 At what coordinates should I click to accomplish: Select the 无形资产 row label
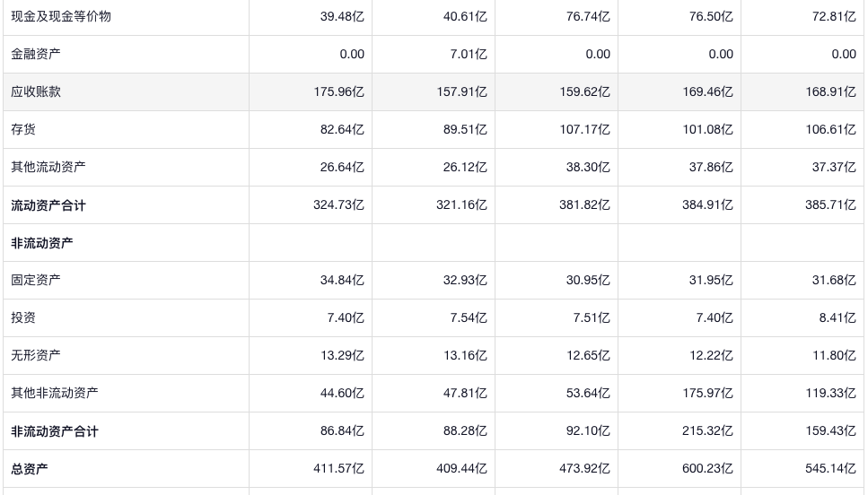pos(36,355)
